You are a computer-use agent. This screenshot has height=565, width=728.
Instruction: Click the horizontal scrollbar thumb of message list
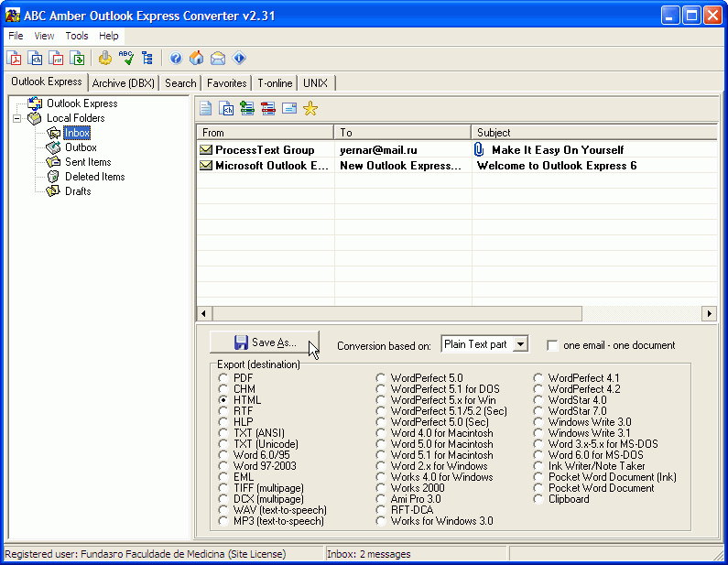click(x=397, y=313)
